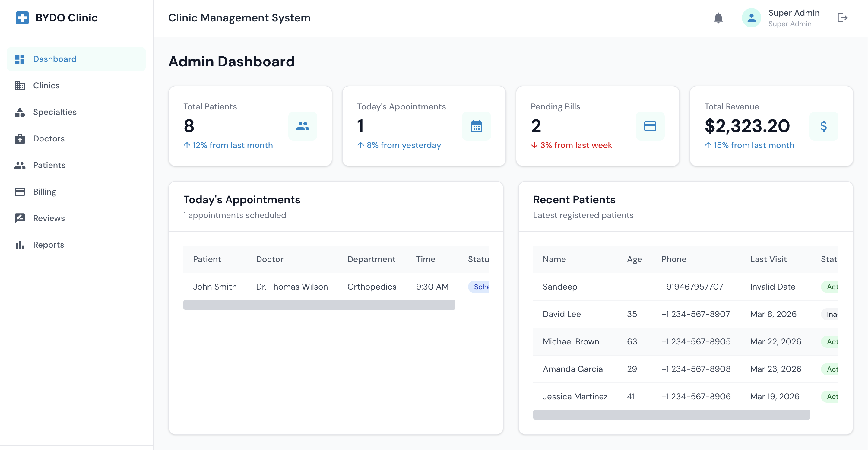Click the Super Admin user name
The width and height of the screenshot is (868, 450).
click(794, 13)
